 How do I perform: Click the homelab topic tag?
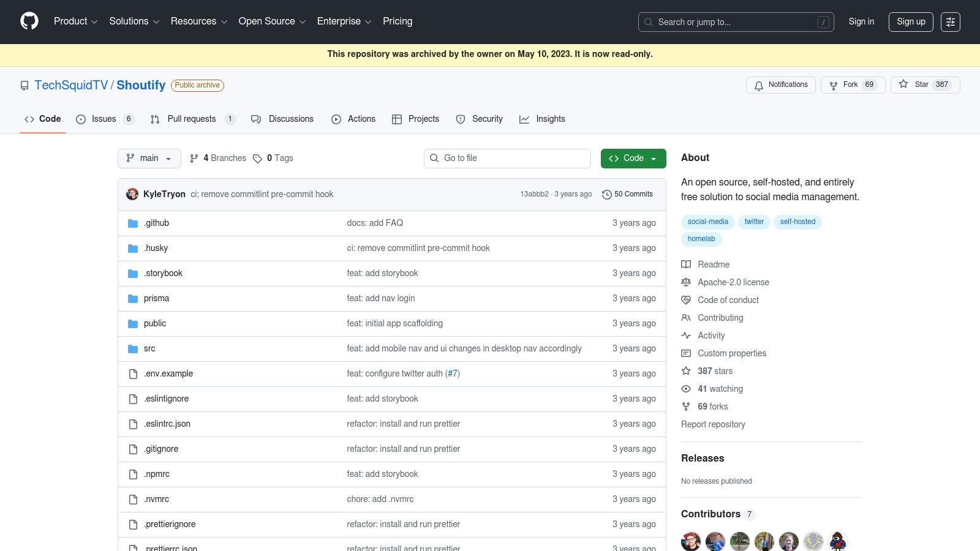point(701,239)
